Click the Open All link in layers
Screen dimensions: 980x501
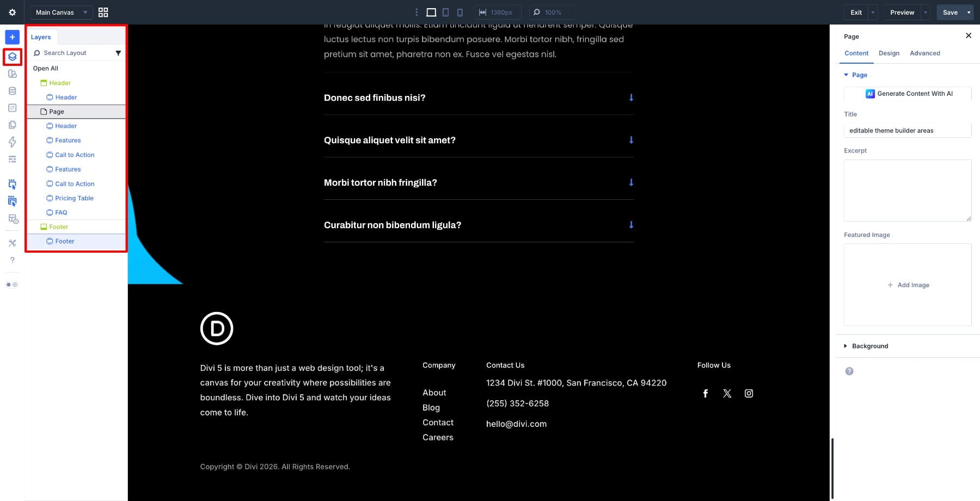point(46,68)
